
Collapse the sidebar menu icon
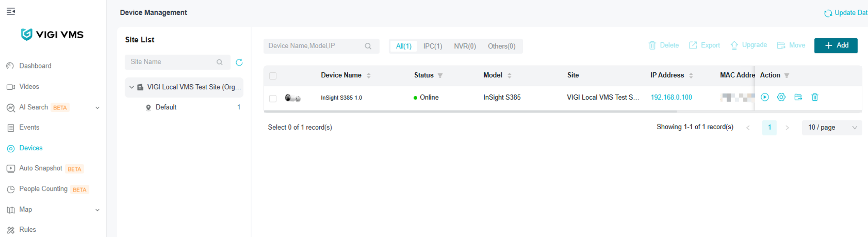click(11, 12)
